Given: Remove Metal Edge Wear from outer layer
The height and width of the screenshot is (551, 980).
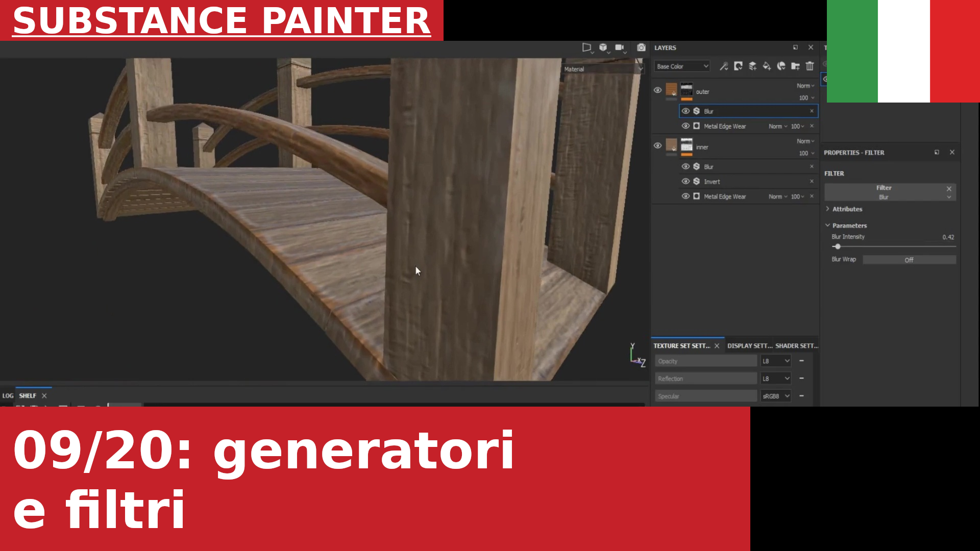Looking at the screenshot, I should point(812,126).
